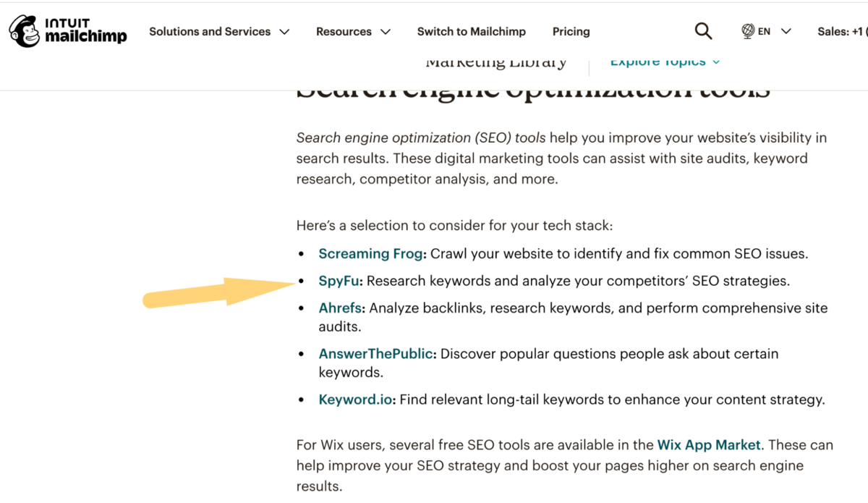
Task: Follow the SpyFu link
Action: click(339, 281)
